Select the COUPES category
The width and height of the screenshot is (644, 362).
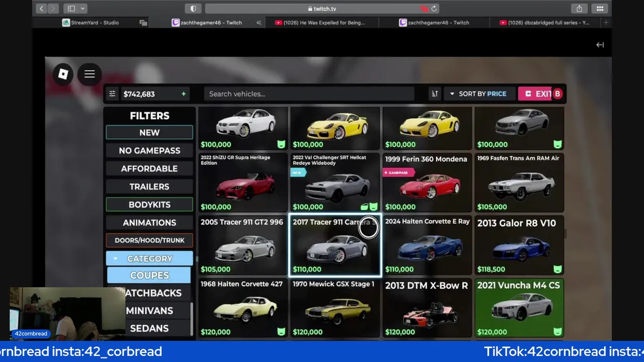coord(149,276)
